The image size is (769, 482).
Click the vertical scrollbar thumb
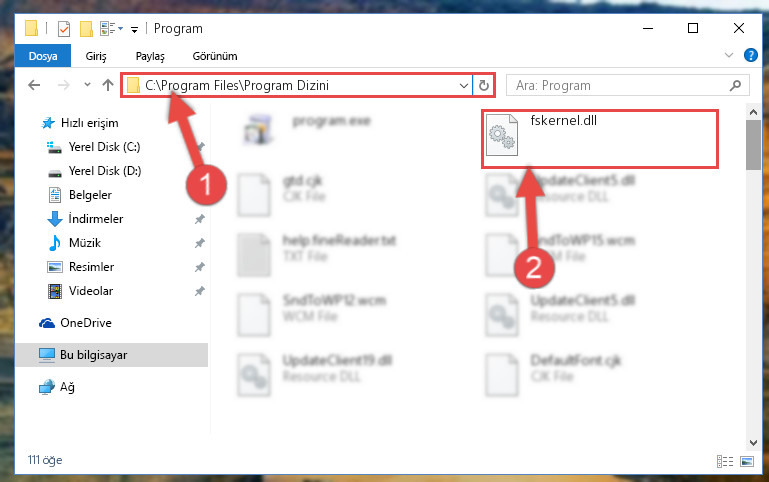click(x=753, y=145)
